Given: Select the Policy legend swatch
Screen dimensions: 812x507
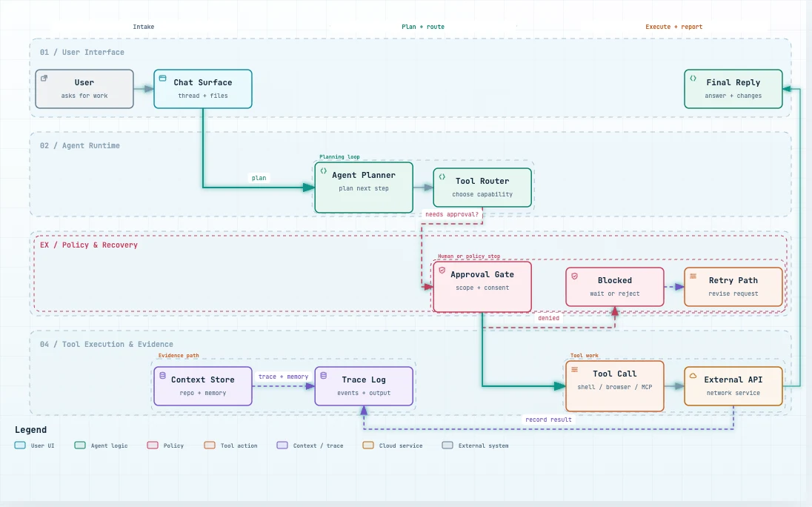Looking at the screenshot, I should [153, 445].
